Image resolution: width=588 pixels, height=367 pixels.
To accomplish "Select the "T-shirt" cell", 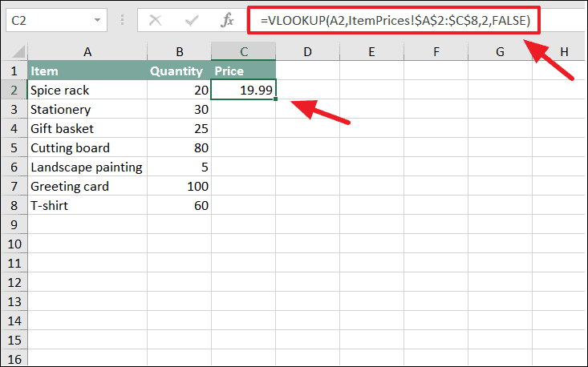I will pos(87,205).
